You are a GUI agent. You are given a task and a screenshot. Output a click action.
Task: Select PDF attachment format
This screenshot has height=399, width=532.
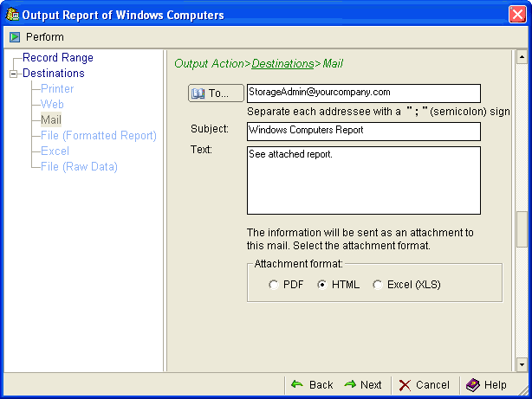click(x=273, y=285)
